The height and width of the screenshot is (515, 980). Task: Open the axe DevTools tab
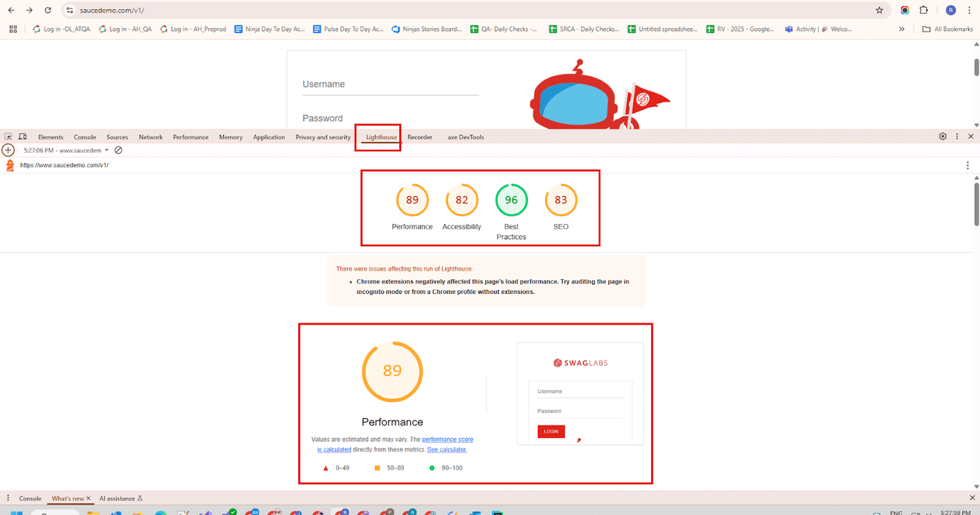point(465,137)
